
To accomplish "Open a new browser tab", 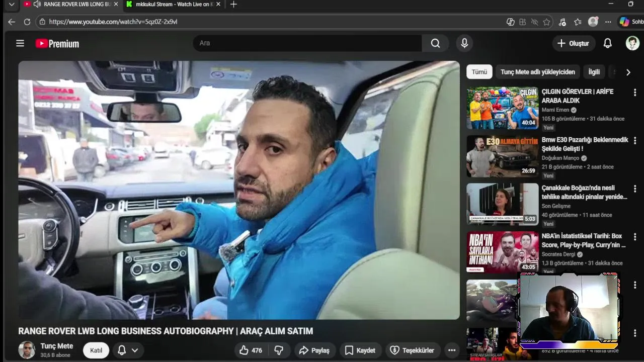I will tap(233, 4).
